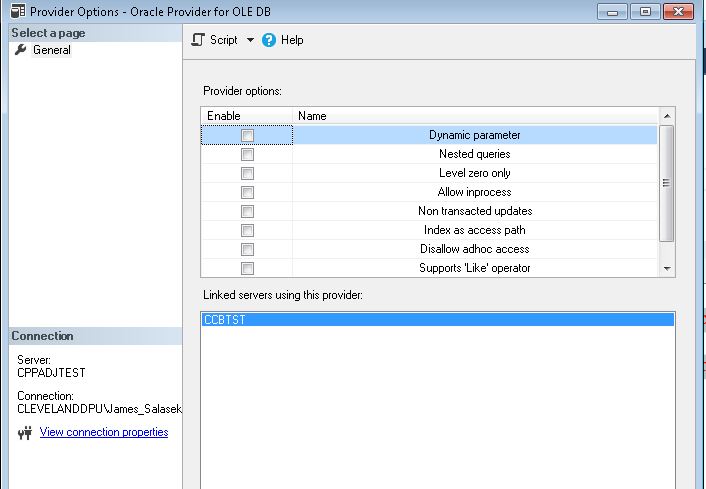Open View connection properties link
This screenshot has height=489, width=706.
point(104,432)
